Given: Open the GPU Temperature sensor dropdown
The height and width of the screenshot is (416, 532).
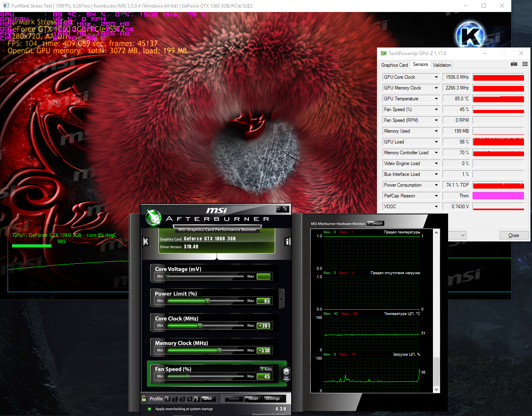Looking at the screenshot, I should point(436,99).
